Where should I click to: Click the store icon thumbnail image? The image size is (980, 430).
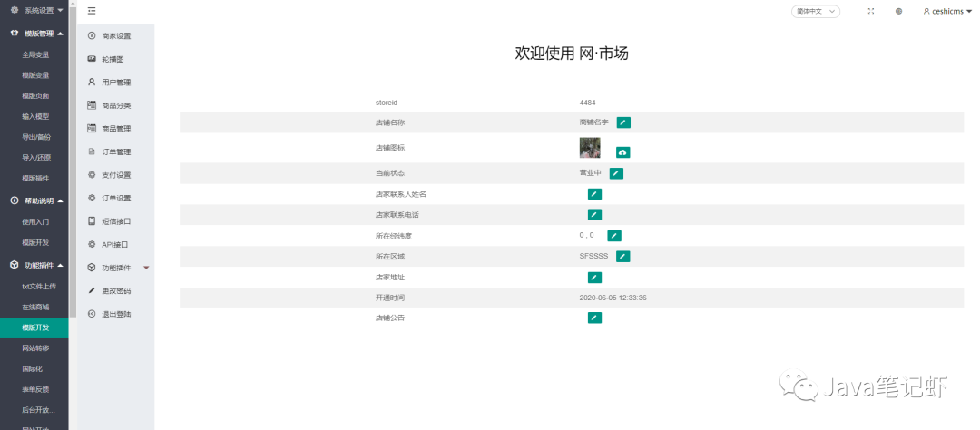pyautogui.click(x=590, y=148)
